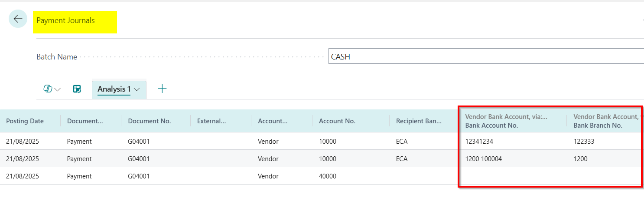644x221 pixels.
Task: Sort by the Posting Date column header
Action: [25, 121]
